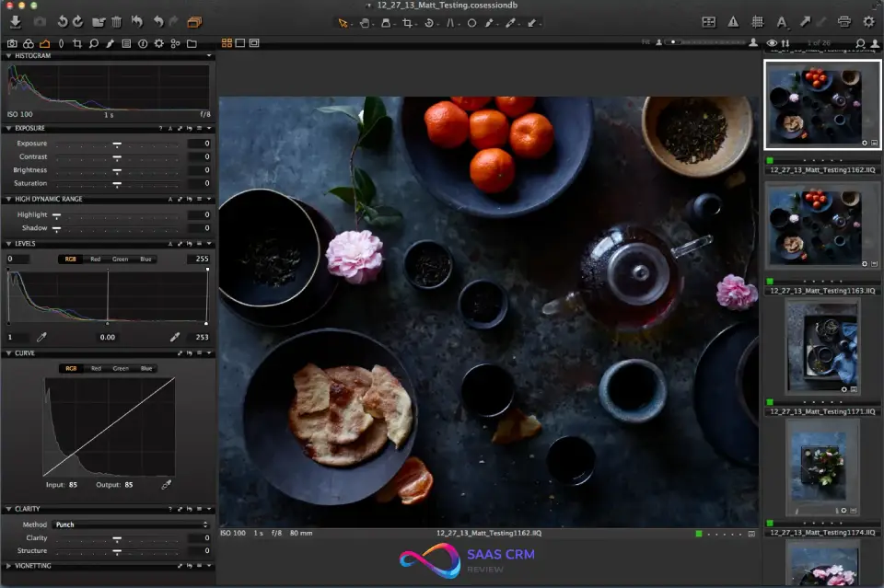Open the Print dialog via the printer icon
The image size is (884, 588).
(843, 21)
